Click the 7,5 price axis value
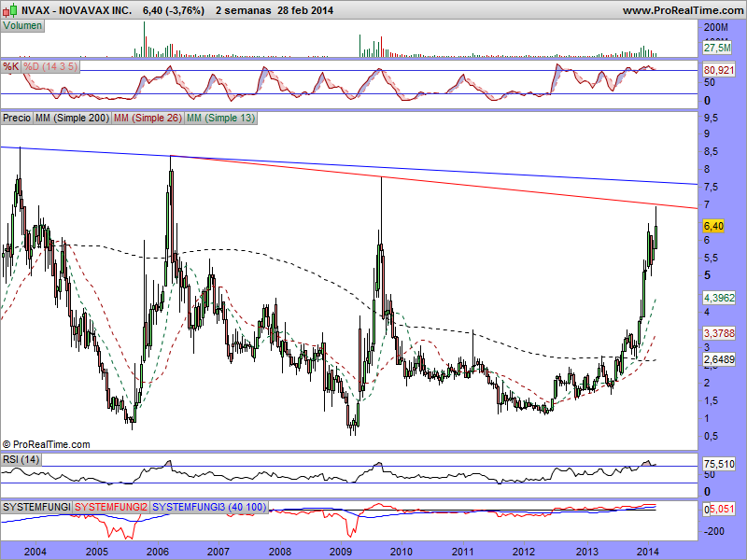The width and height of the screenshot is (747, 560). click(x=711, y=188)
